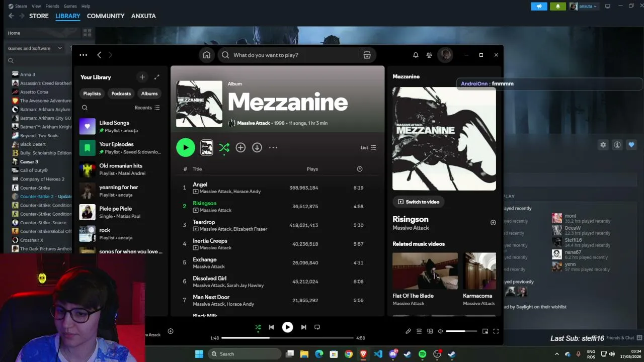This screenshot has width=644, height=362.
Task: Open Steam COMMUNITY tab
Action: click(106, 16)
